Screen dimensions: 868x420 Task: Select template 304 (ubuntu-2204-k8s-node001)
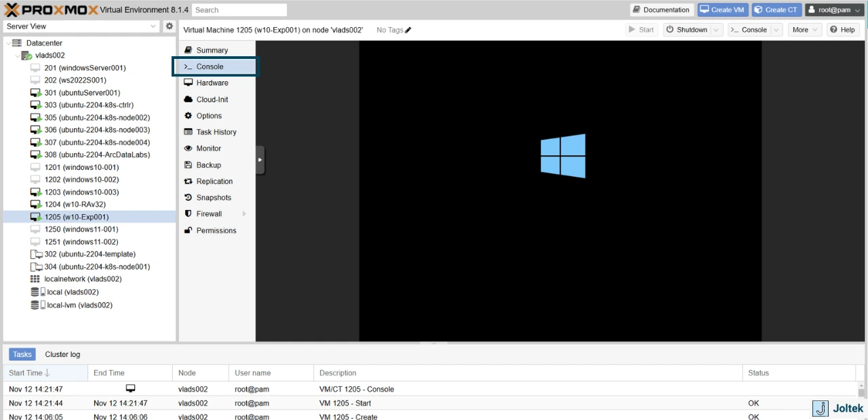(x=97, y=267)
